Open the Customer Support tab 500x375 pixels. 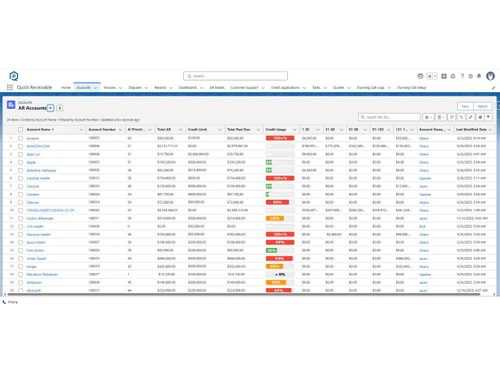tap(244, 88)
